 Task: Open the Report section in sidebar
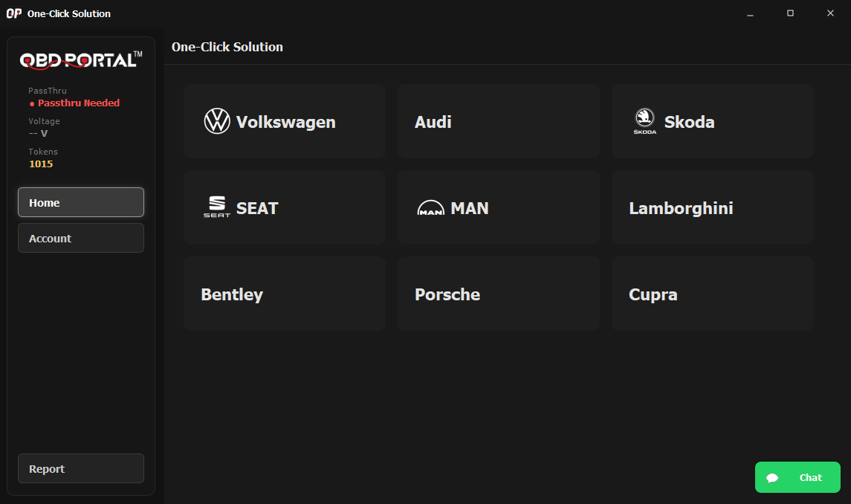[x=81, y=468]
